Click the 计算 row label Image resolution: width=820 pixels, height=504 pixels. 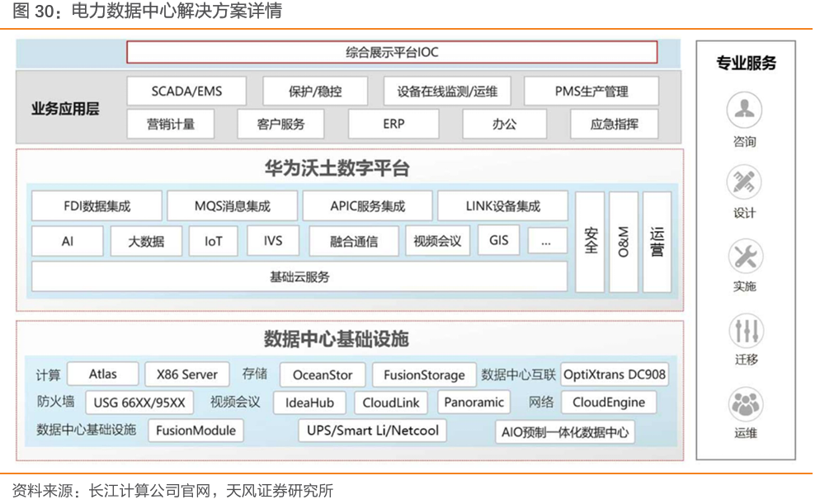[x=49, y=374]
